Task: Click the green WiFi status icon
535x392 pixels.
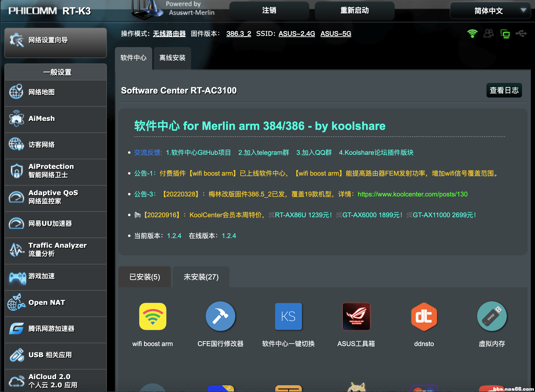Action: coord(472,34)
